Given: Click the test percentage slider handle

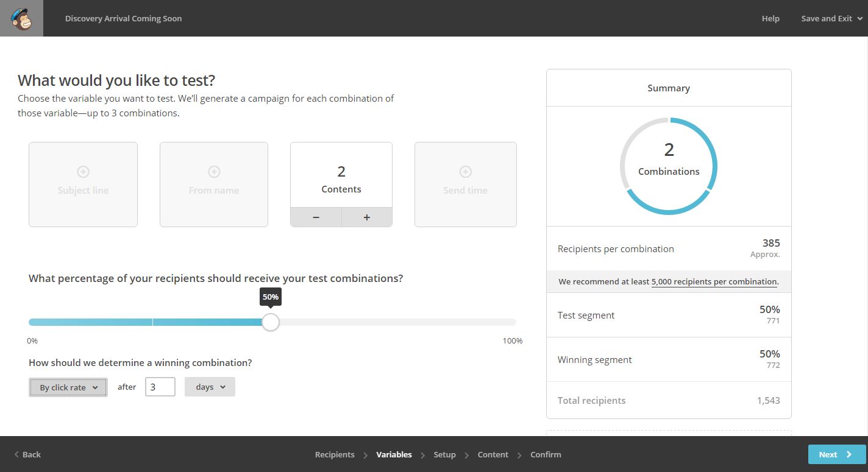Looking at the screenshot, I should coord(270,322).
